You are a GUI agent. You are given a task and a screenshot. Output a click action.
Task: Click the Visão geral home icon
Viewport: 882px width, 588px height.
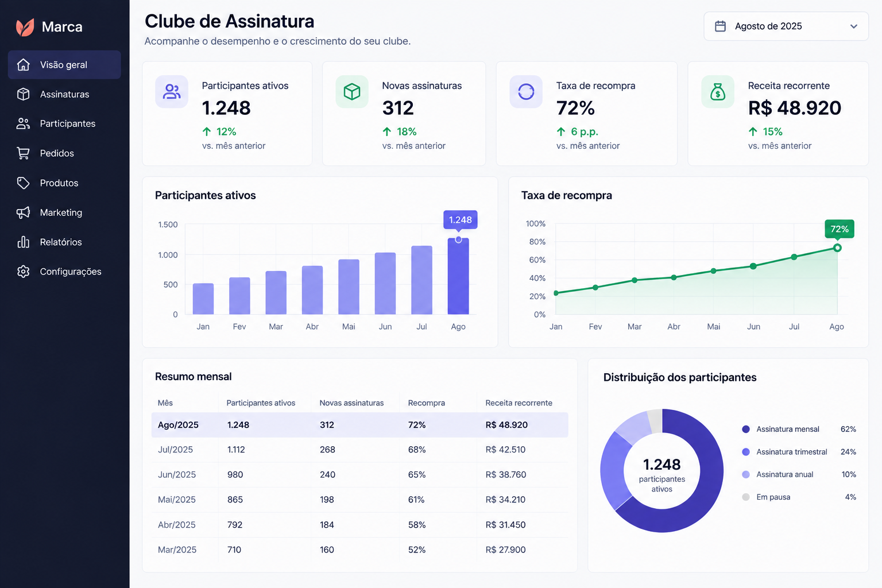coord(24,65)
